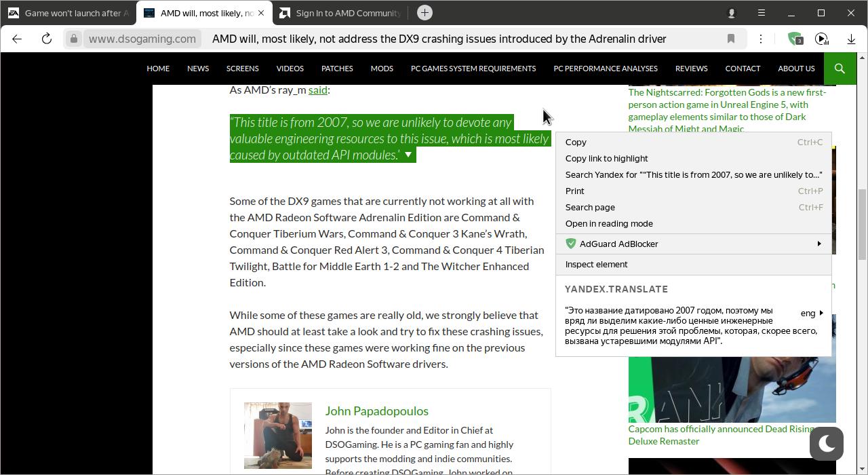Viewport: 868px width, 475px height.
Task: Click the page title text in address bar
Action: coord(439,39)
